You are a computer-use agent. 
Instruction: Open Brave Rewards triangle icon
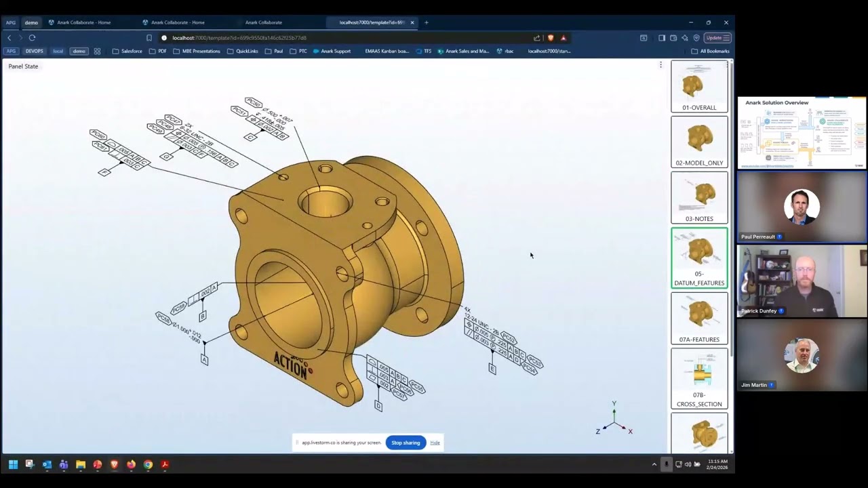563,38
